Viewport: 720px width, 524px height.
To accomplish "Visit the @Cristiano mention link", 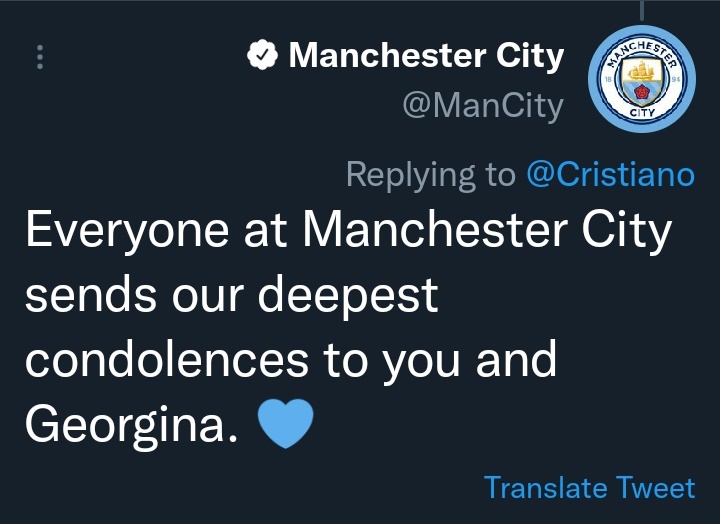I will (610, 174).
